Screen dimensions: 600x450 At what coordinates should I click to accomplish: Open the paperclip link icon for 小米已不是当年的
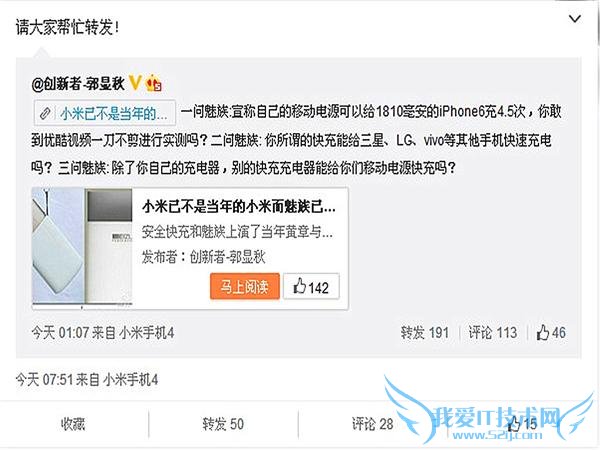(x=45, y=113)
